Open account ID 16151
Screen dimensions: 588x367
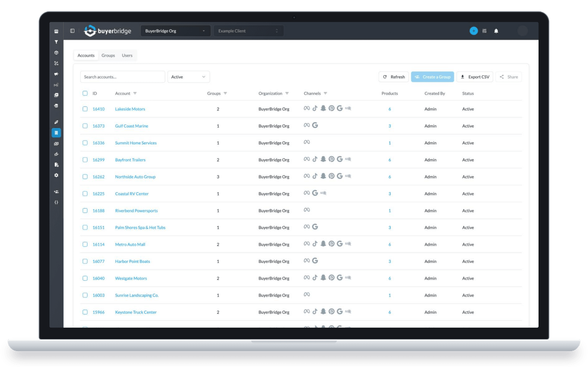click(99, 228)
